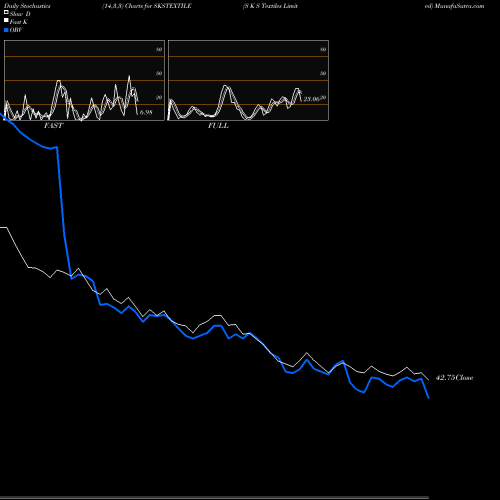Select the 'Slow D' legend label
Image resolution: width=500 pixels, height=500 pixels.
coord(20,14)
